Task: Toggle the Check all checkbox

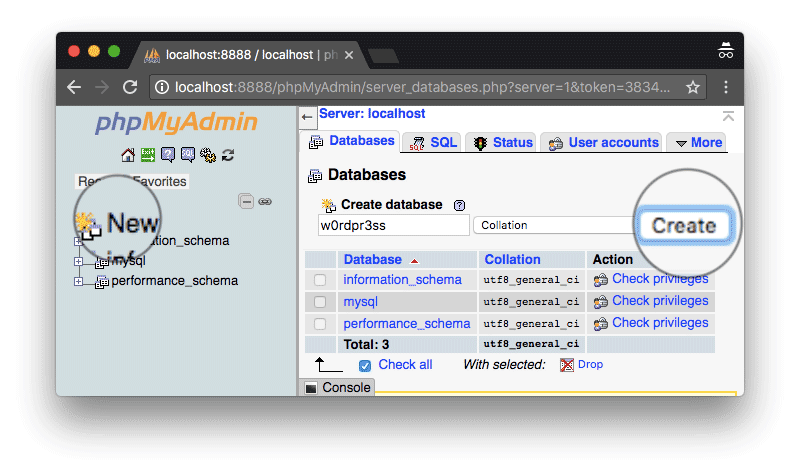Action: pos(365,365)
